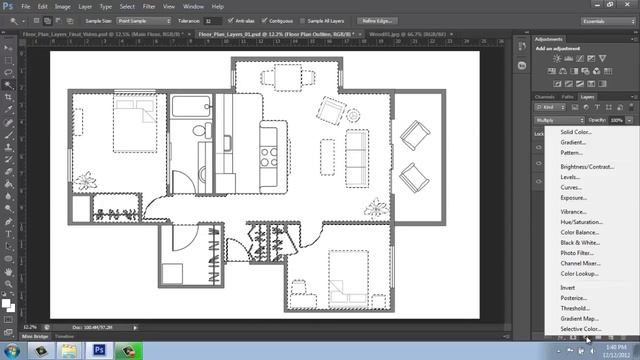Open the Filter menu
This screenshot has height=360, width=640.
(149, 7)
